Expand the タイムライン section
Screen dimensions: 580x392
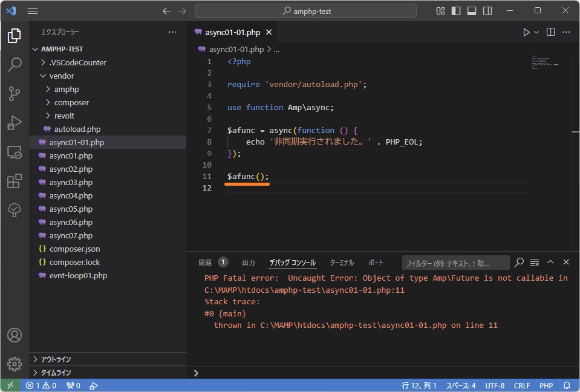[108, 373]
